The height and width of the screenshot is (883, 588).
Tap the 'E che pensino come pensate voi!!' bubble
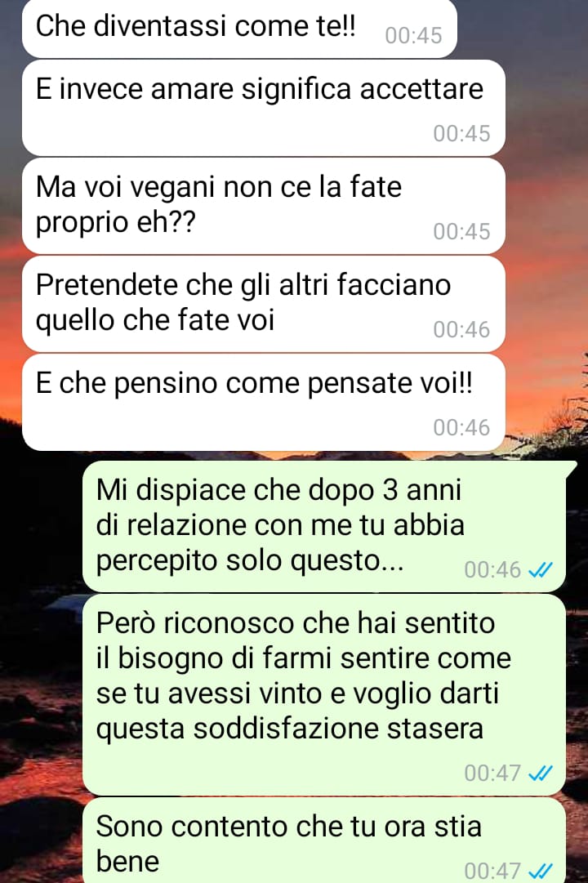point(264,402)
